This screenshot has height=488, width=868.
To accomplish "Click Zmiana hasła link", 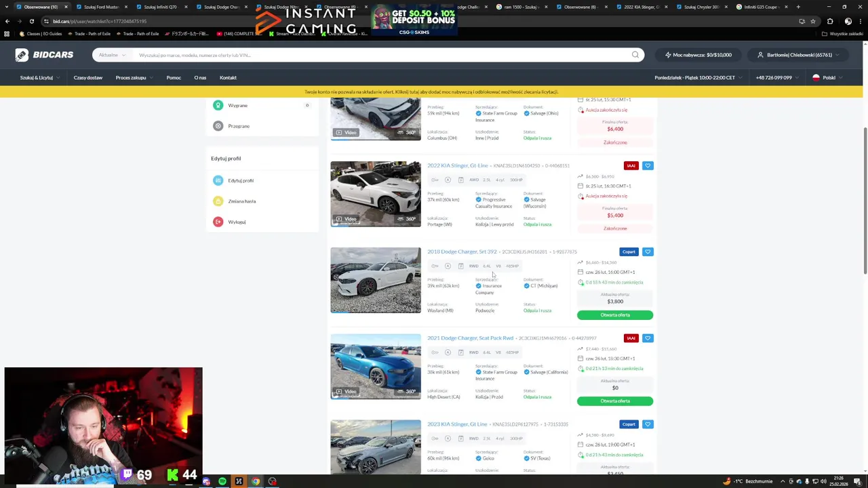I will [242, 201].
